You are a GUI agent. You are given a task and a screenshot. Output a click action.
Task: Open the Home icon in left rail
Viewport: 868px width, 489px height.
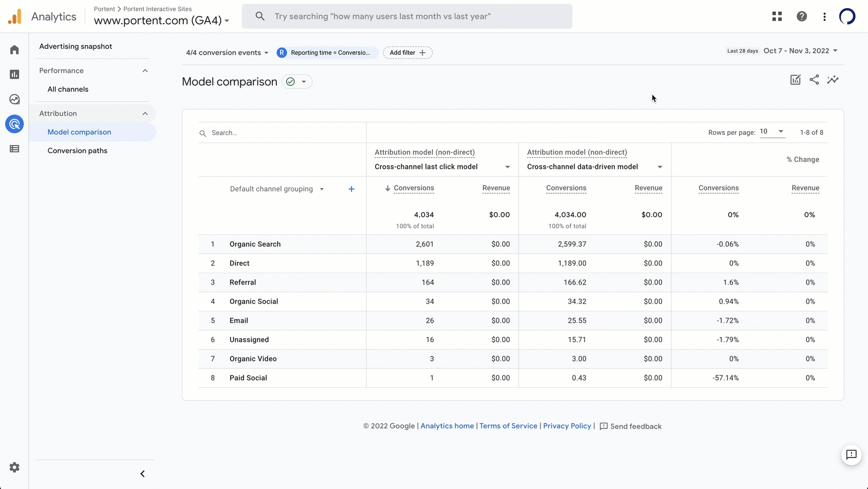pyautogui.click(x=14, y=50)
